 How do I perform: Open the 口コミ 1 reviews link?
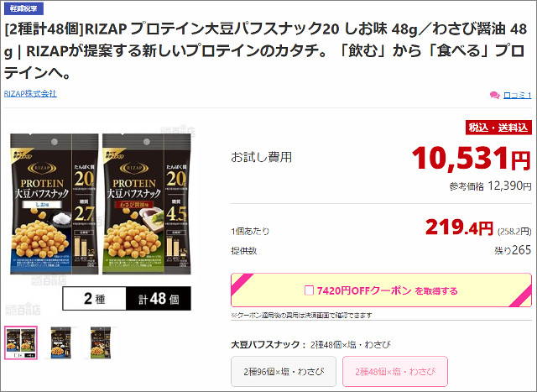click(517, 95)
